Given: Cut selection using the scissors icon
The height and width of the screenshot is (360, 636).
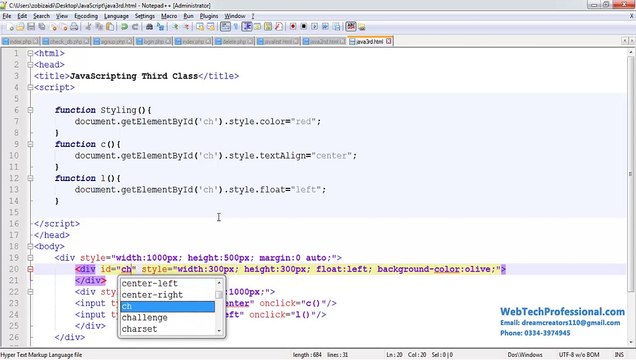Looking at the screenshot, I should point(88,27).
